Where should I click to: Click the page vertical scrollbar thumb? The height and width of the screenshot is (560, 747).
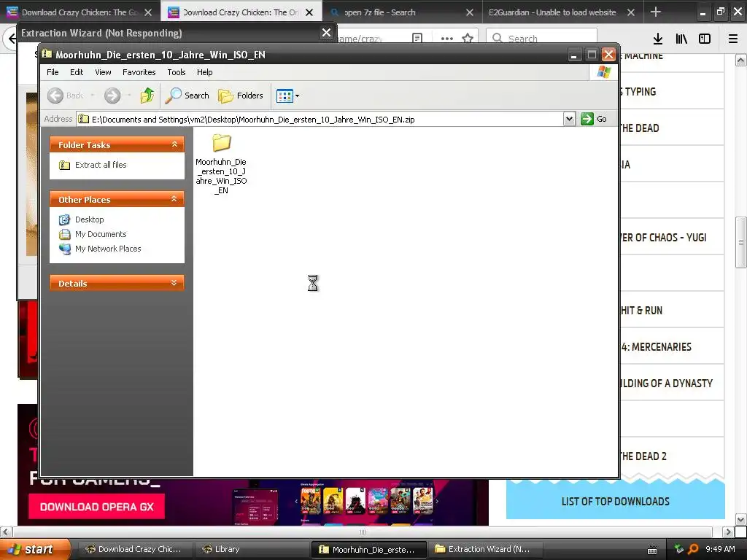point(740,242)
